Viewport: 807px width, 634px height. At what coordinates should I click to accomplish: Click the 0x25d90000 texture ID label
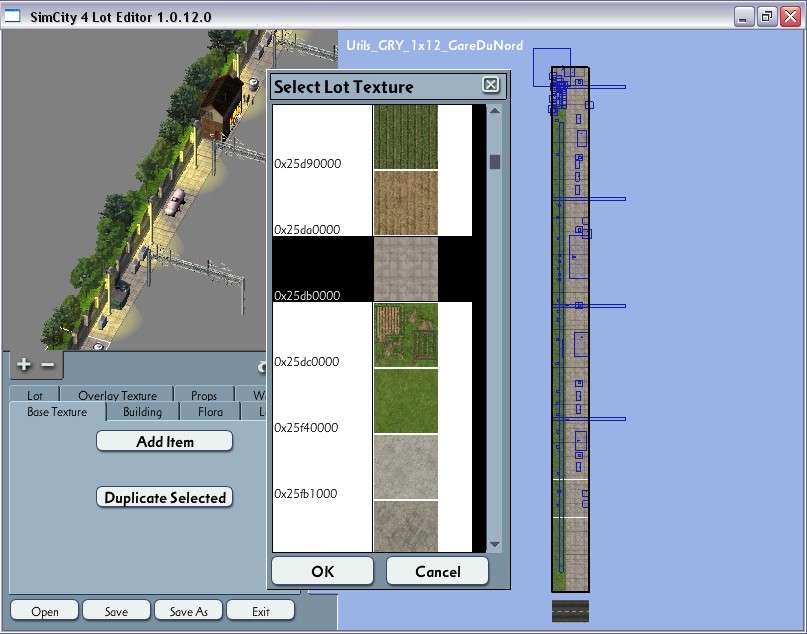[x=307, y=164]
